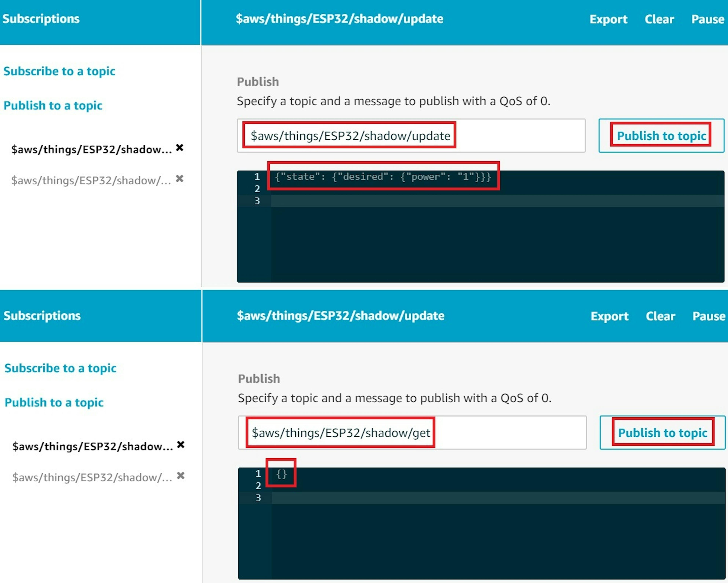Open Subscribe to a topic in the bottom panel
This screenshot has width=728, height=583.
pos(60,368)
